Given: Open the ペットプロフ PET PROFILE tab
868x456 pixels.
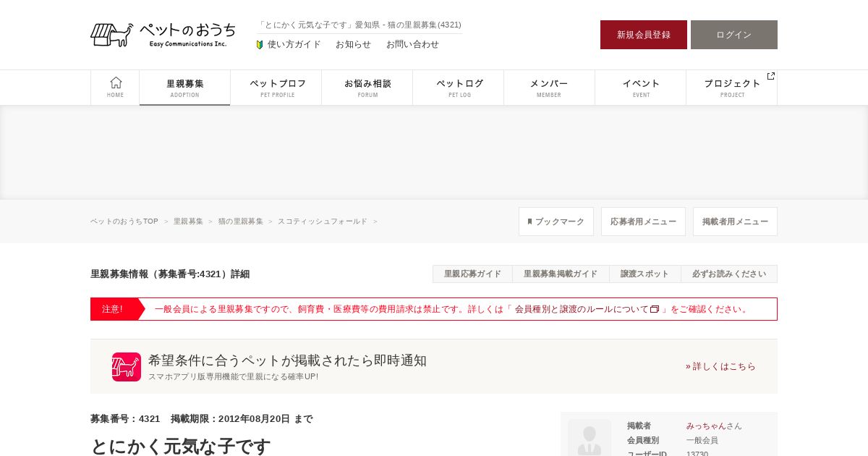Looking at the screenshot, I should point(276,88).
